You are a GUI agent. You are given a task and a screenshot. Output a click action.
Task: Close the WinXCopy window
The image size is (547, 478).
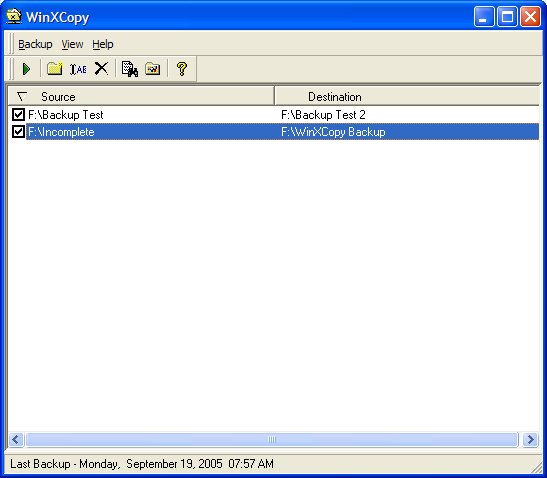[530, 16]
